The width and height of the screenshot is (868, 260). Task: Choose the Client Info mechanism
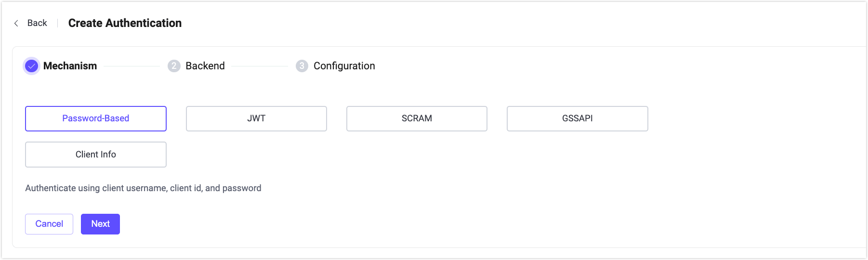pos(96,155)
